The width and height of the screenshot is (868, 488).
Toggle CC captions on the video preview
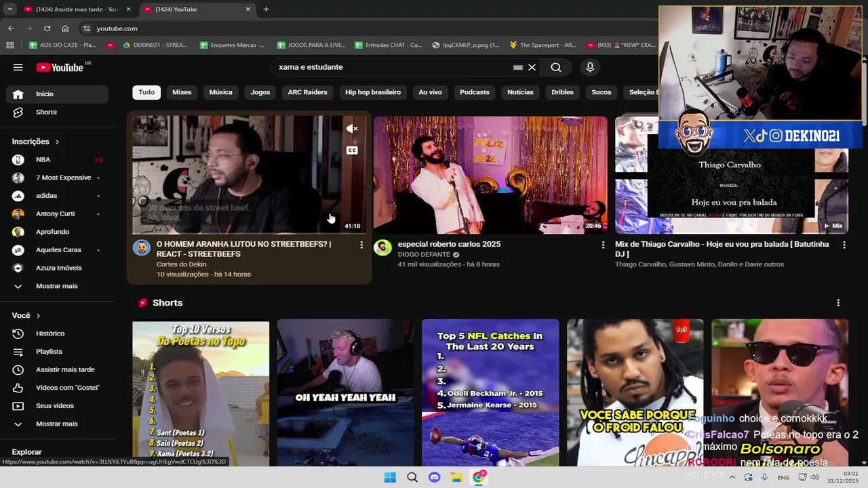point(352,150)
